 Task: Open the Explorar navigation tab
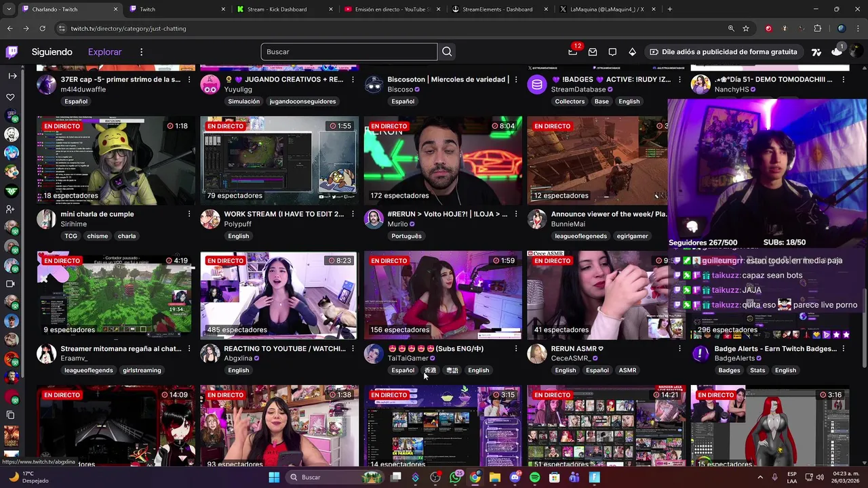pyautogui.click(x=104, y=52)
